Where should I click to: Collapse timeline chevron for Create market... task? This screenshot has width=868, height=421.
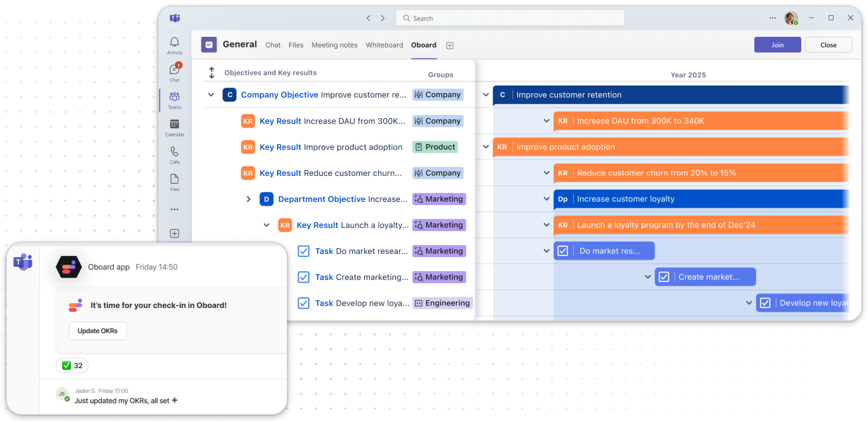pyautogui.click(x=648, y=277)
